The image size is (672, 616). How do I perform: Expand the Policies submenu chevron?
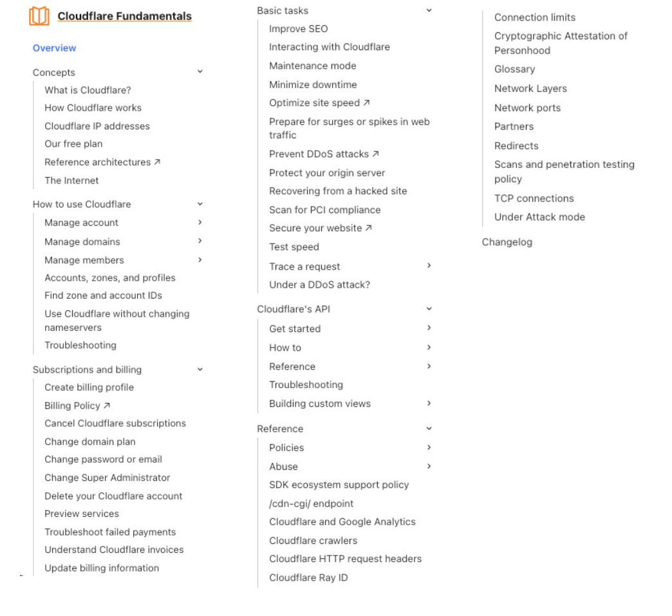(429, 447)
